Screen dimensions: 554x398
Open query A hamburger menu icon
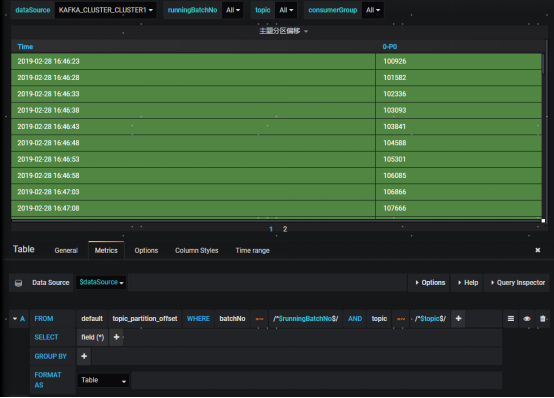point(511,319)
